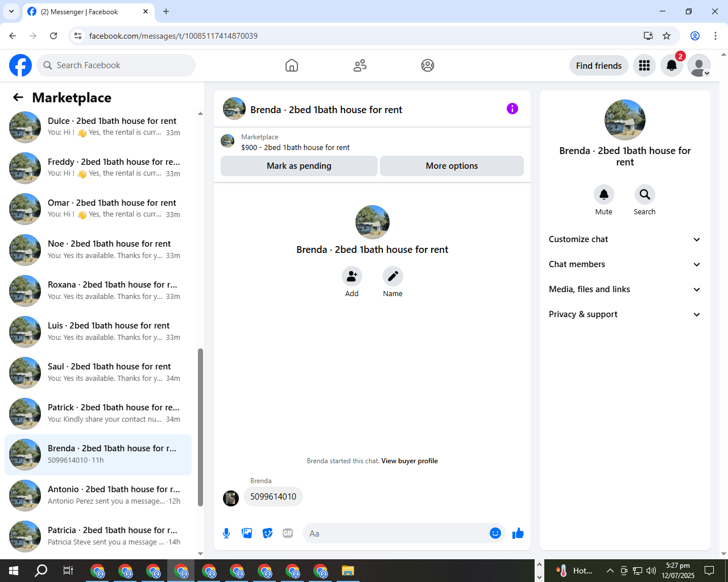Viewport: 728px width, 582px height.
Task: Click the conversation list scrollbar
Action: point(200,427)
